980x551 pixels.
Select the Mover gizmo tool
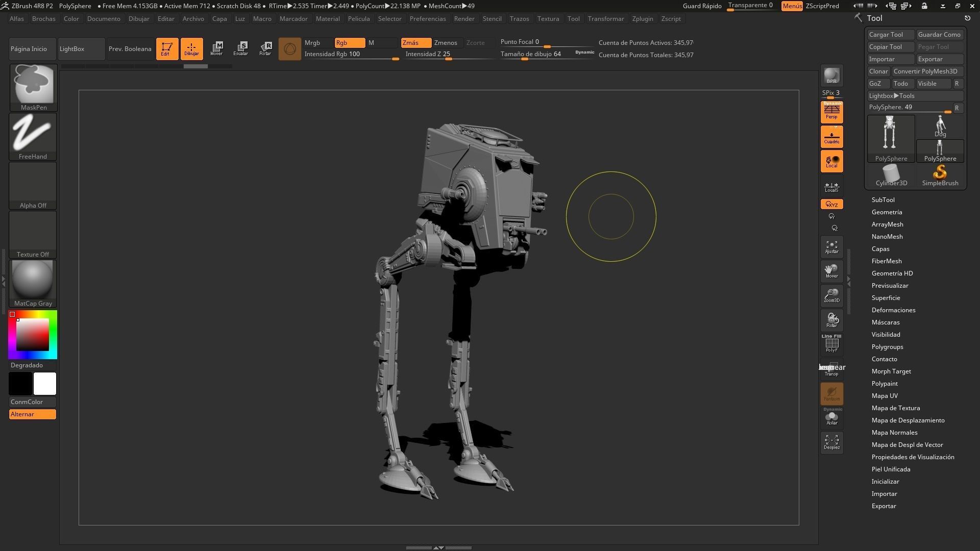click(216, 49)
